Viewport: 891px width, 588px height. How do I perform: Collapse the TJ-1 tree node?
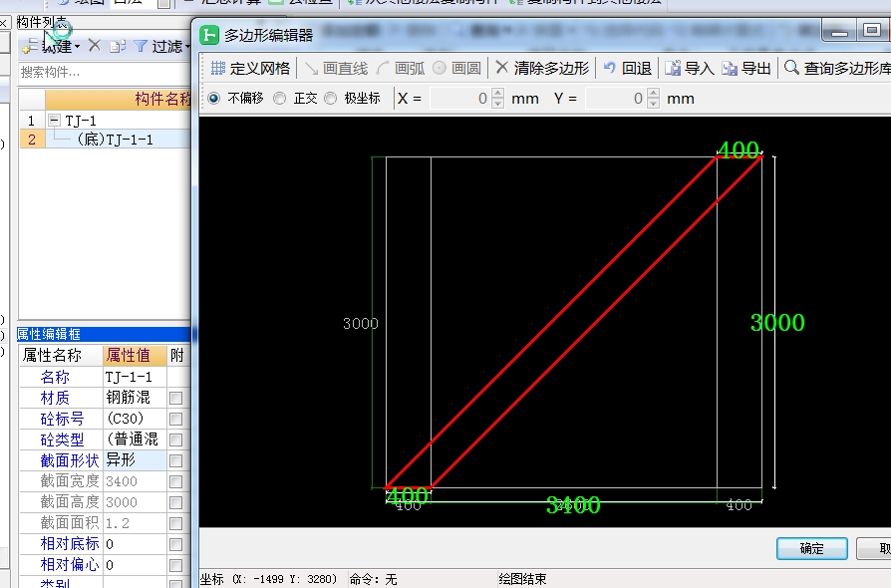55,120
